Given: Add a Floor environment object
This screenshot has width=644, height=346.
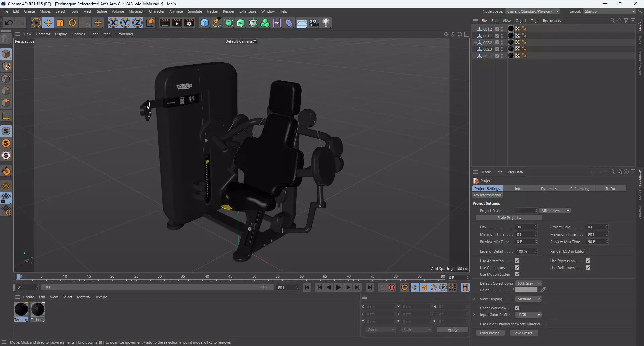Looking at the screenshot, I should point(302,23).
